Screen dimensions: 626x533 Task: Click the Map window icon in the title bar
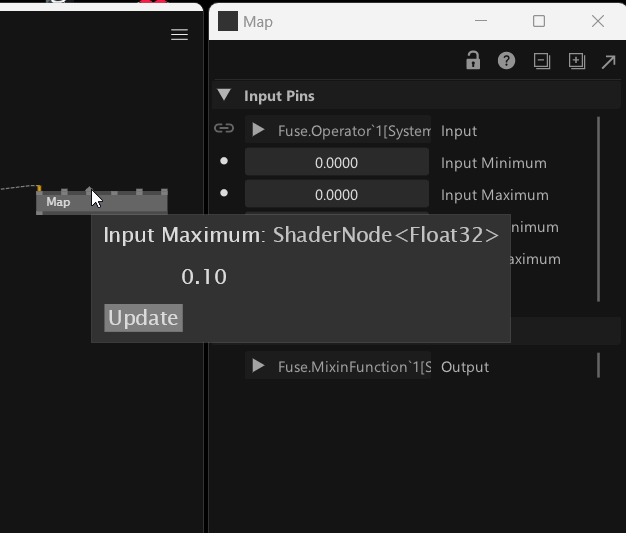coord(228,21)
